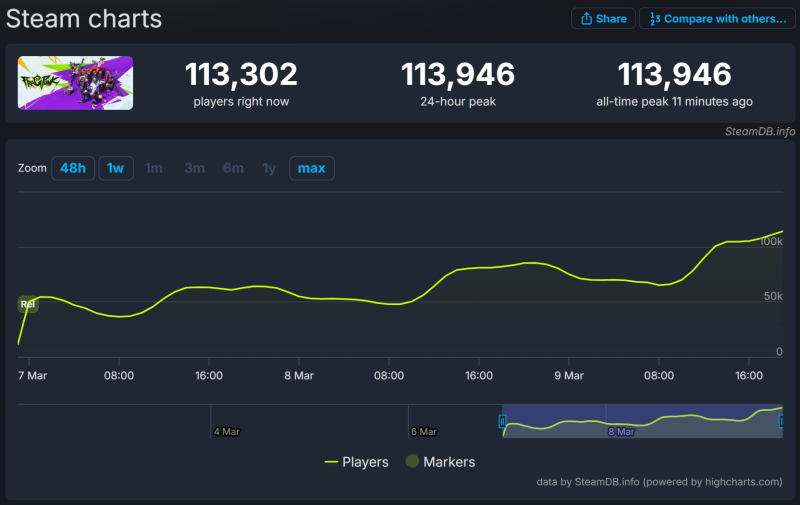Set zoom to max

[x=312, y=168]
